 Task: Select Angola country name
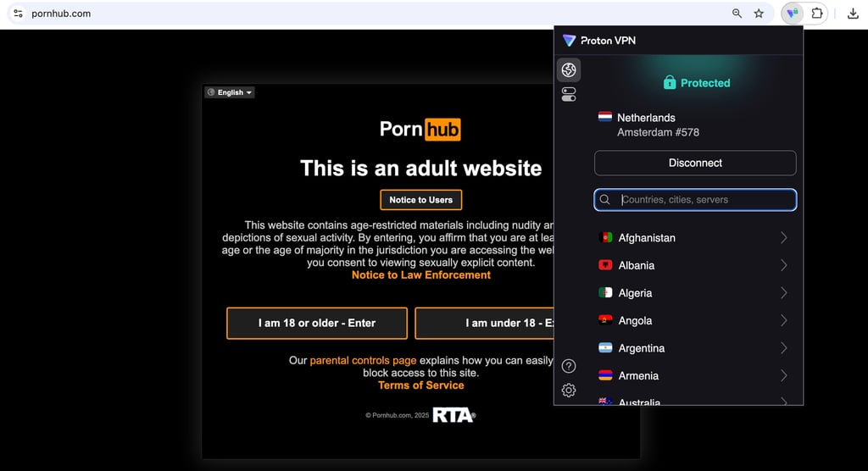635,321
